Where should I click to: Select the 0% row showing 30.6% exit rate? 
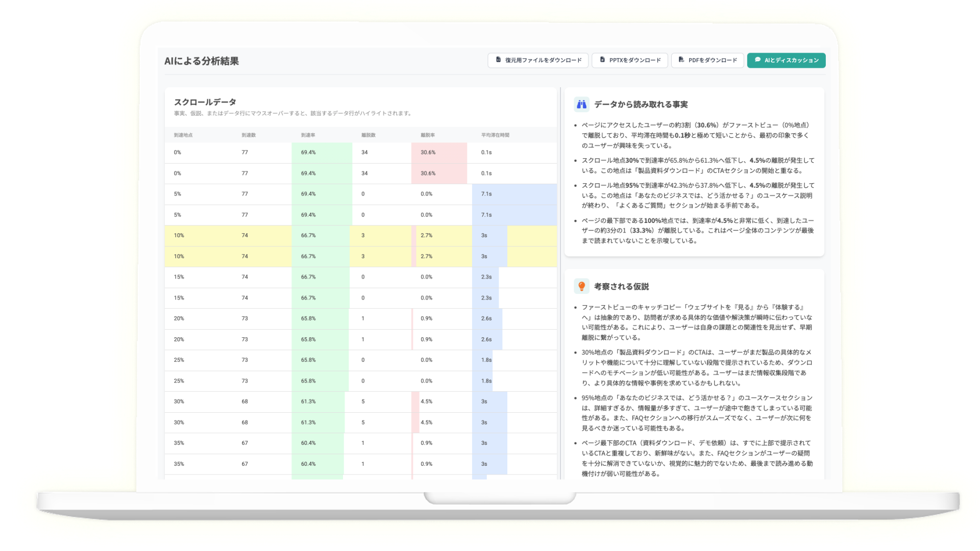pos(306,152)
